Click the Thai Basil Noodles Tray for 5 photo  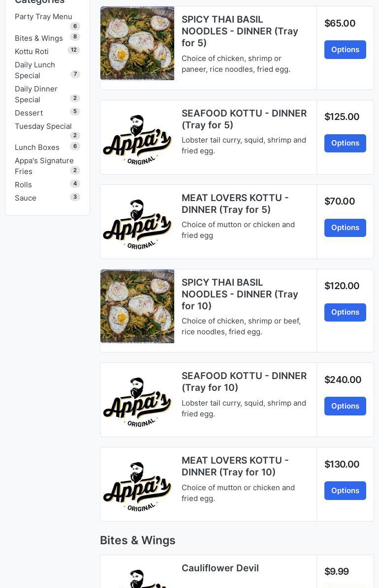pos(137,43)
